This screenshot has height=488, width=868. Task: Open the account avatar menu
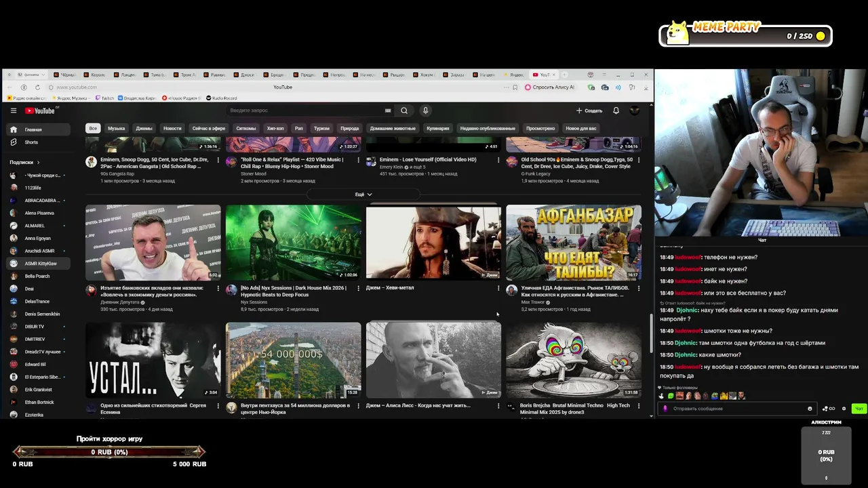[x=635, y=110]
